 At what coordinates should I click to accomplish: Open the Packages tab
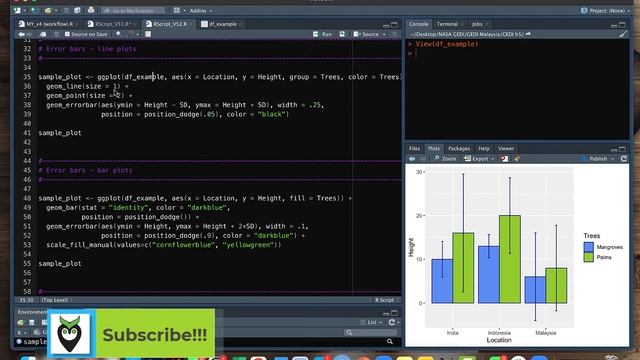(459, 149)
